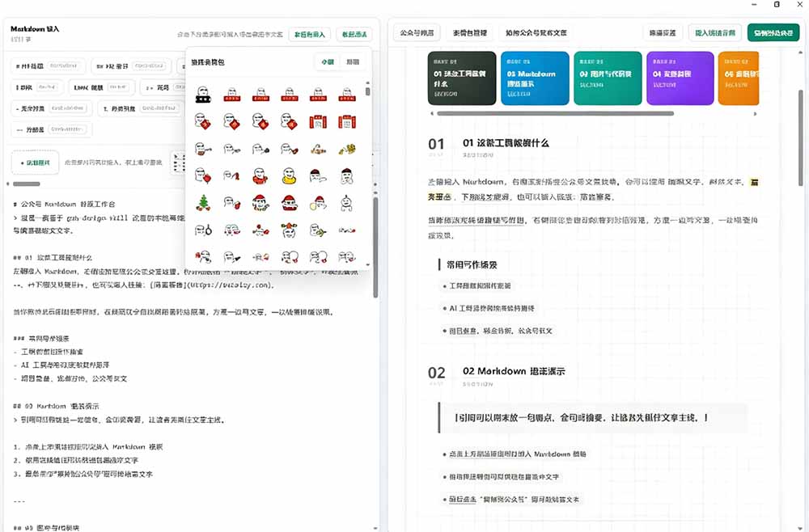Click the 'Link' insert chip
The image size is (809, 532).
tap(101, 87)
